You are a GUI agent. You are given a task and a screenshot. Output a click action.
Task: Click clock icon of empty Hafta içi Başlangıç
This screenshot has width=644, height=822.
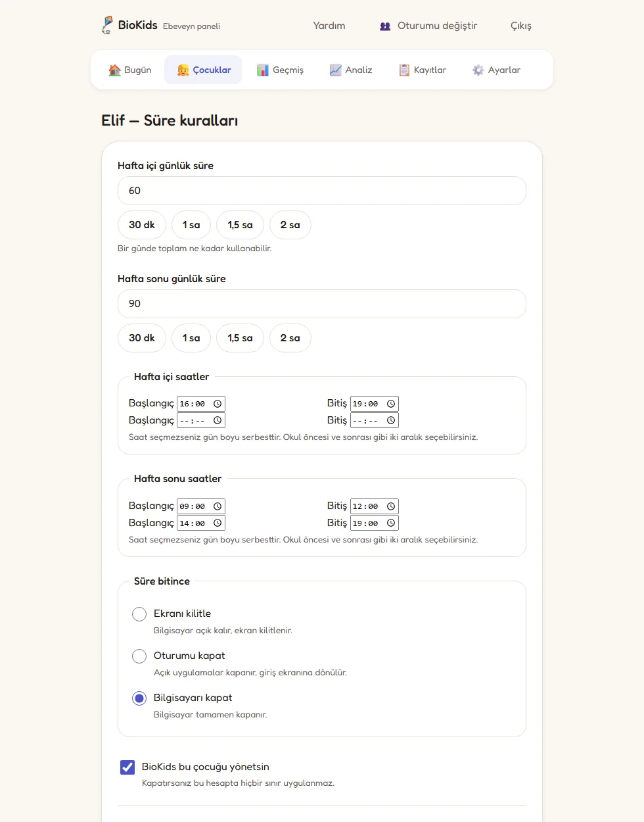pos(218,420)
